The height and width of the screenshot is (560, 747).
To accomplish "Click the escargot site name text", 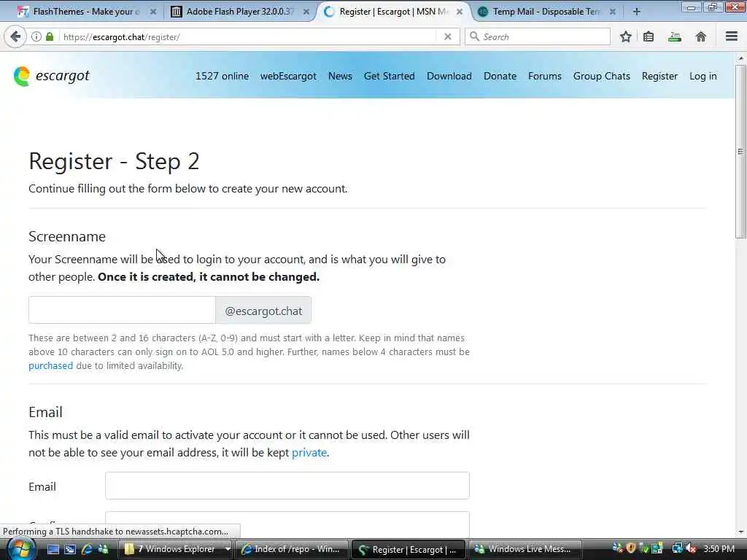I will [x=63, y=76].
